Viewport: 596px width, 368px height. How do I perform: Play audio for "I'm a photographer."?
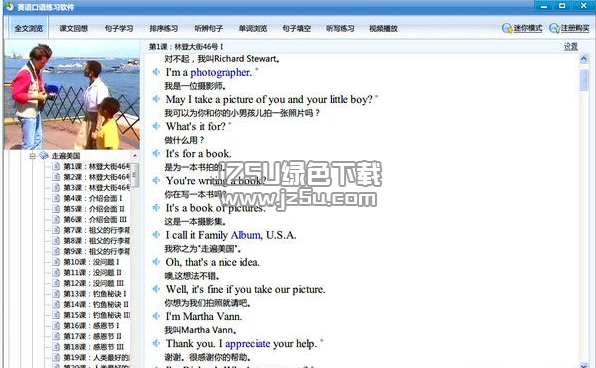coord(156,72)
